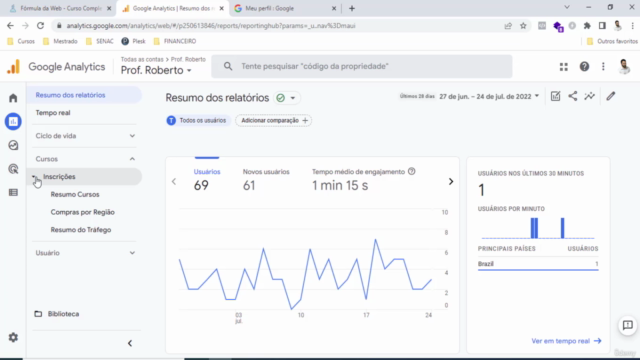The image size is (640, 360).
Task: Select Tempo médio de engajamento metric
Action: coord(363,179)
